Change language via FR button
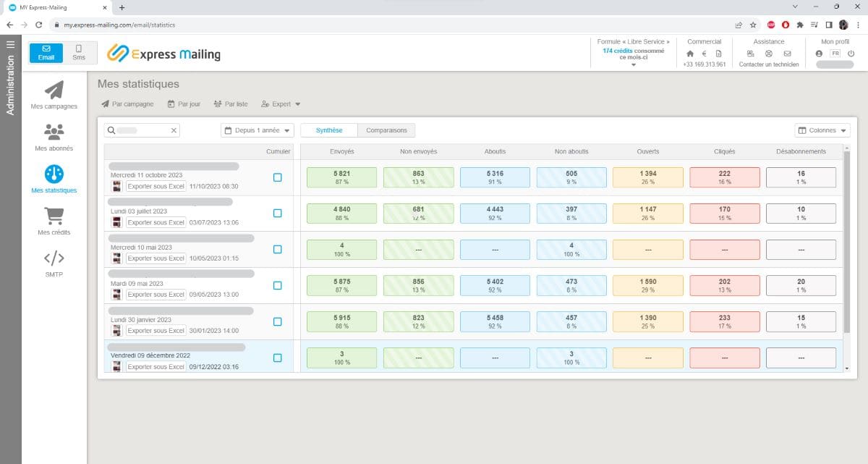 [x=835, y=54]
